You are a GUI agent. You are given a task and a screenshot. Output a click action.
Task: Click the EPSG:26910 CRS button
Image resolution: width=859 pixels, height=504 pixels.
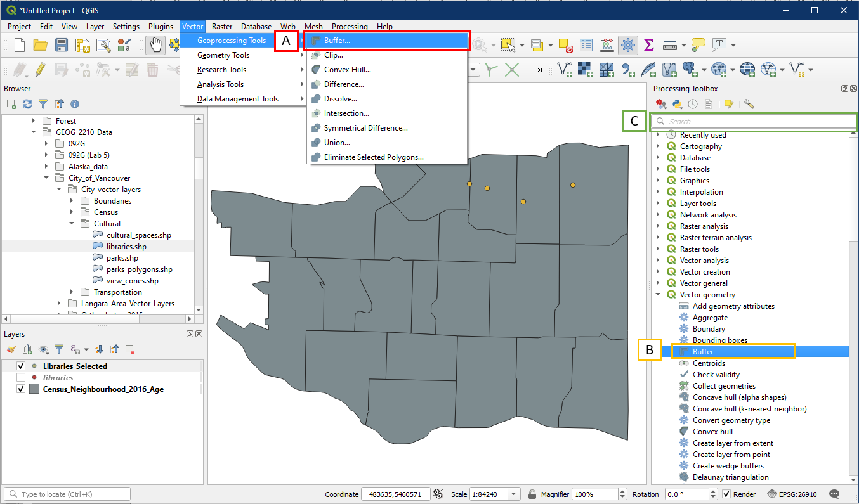(x=792, y=494)
